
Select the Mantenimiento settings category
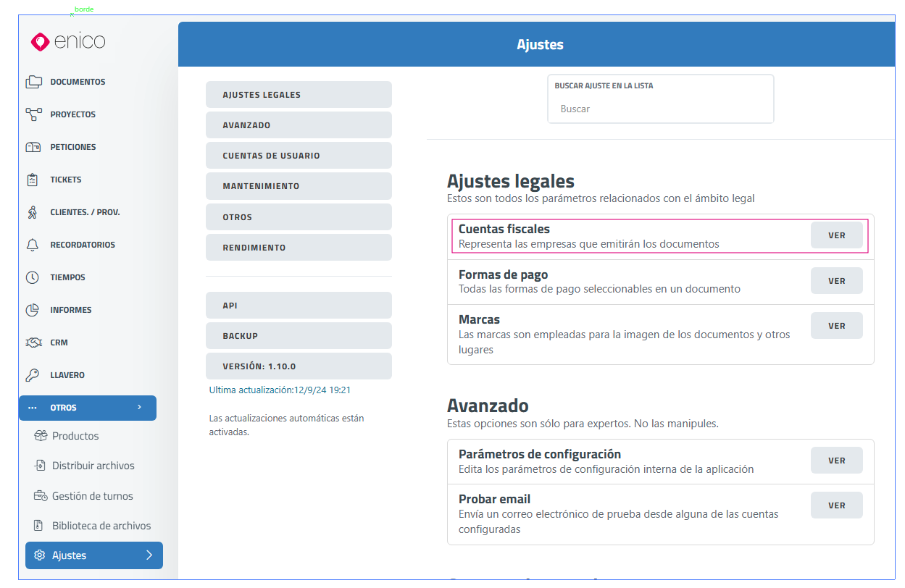point(299,186)
